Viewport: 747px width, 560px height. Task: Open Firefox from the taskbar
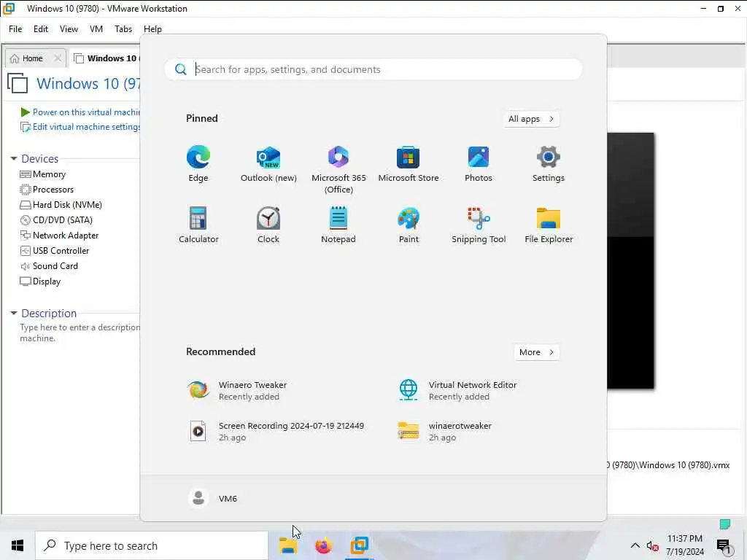pyautogui.click(x=323, y=545)
